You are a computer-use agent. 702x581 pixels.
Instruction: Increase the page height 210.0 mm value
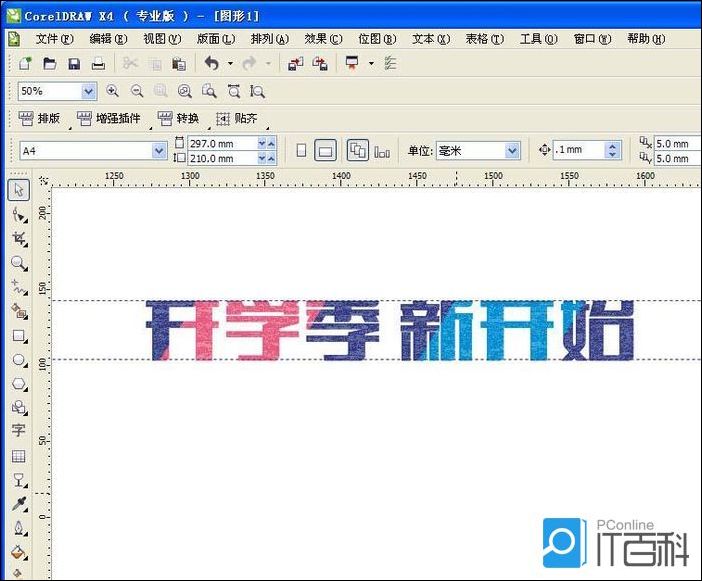[x=271, y=158]
